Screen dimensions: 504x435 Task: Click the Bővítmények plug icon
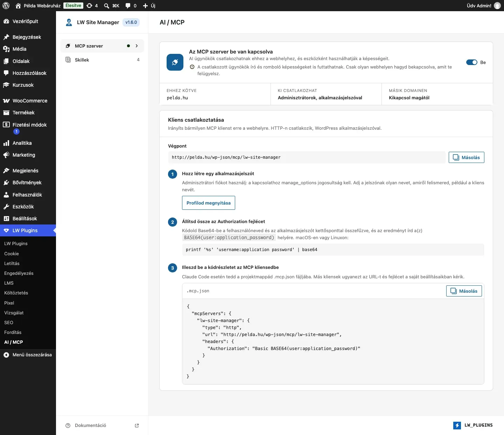6,183
